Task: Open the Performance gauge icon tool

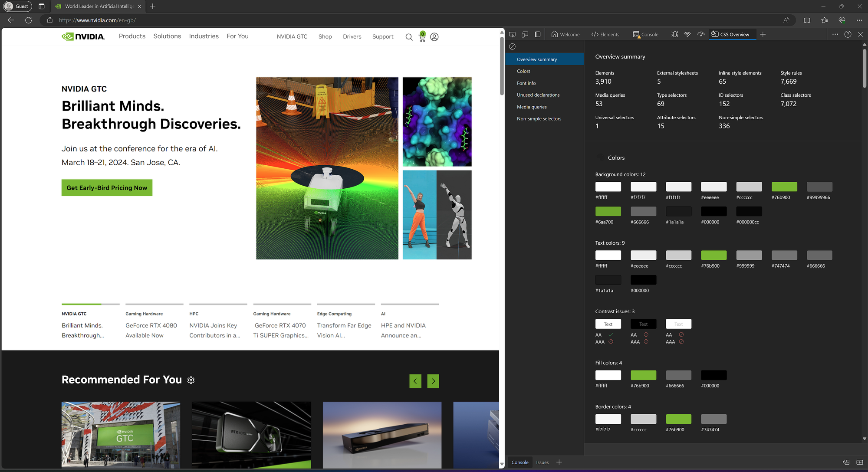Action: tap(701, 34)
